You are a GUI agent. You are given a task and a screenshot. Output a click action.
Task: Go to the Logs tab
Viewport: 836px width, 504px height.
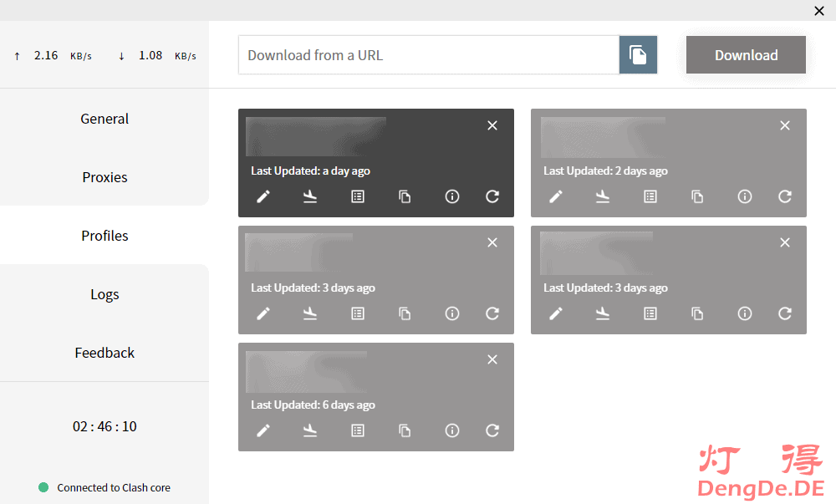(x=104, y=294)
